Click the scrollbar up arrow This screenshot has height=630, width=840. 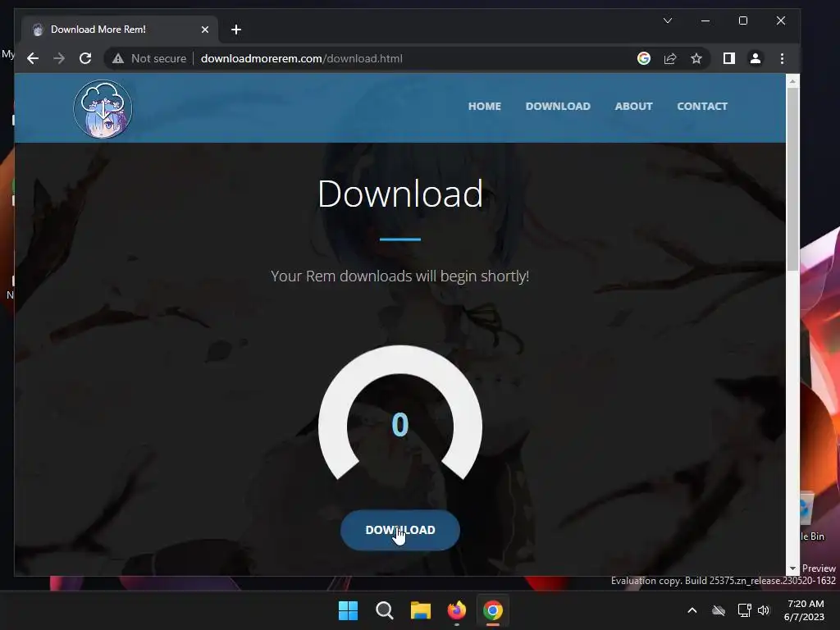tap(792, 81)
